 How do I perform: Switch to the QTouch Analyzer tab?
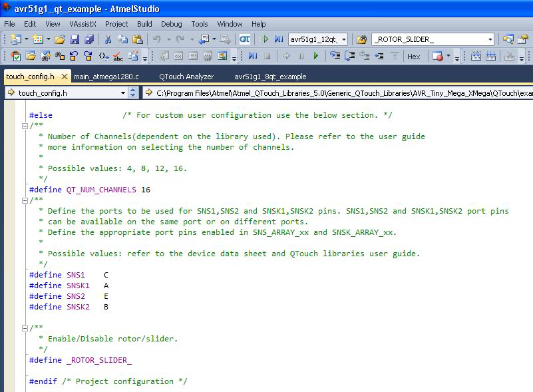coord(186,77)
